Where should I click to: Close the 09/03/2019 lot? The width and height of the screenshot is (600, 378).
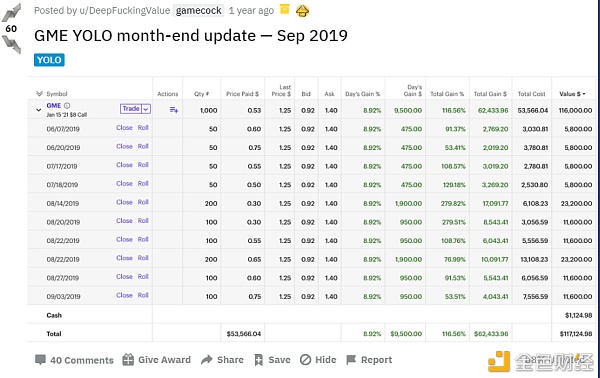[124, 295]
